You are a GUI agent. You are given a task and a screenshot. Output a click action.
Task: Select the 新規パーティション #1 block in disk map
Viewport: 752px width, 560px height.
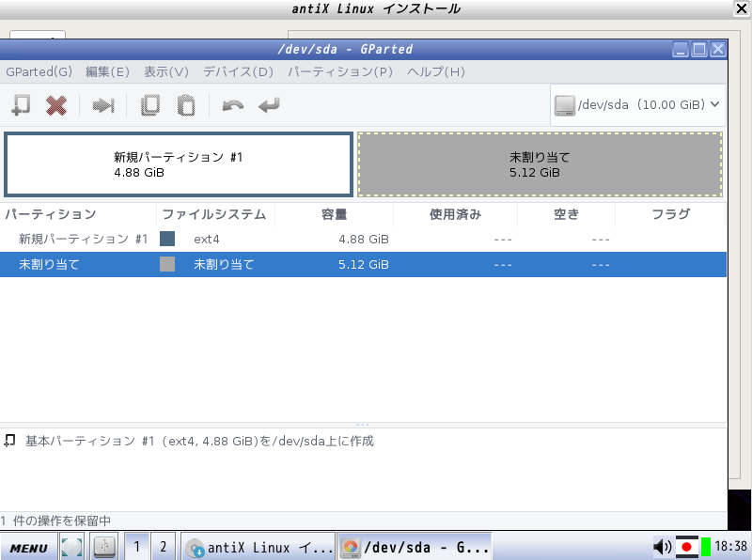179,164
